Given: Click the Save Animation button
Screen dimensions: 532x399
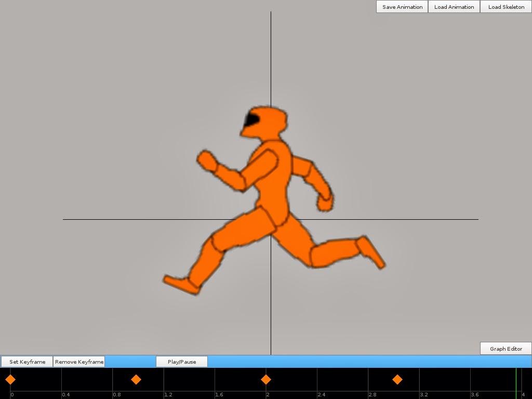Looking at the screenshot, I should pos(402,7).
